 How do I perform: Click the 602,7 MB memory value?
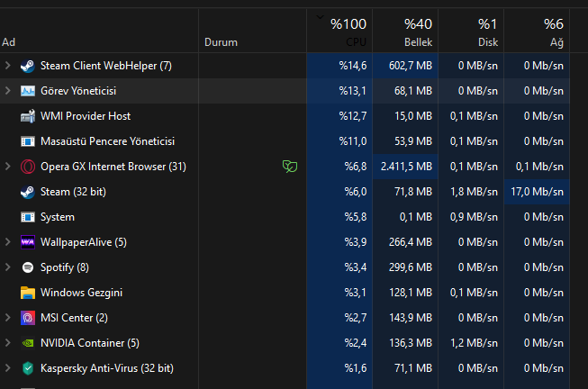[411, 66]
